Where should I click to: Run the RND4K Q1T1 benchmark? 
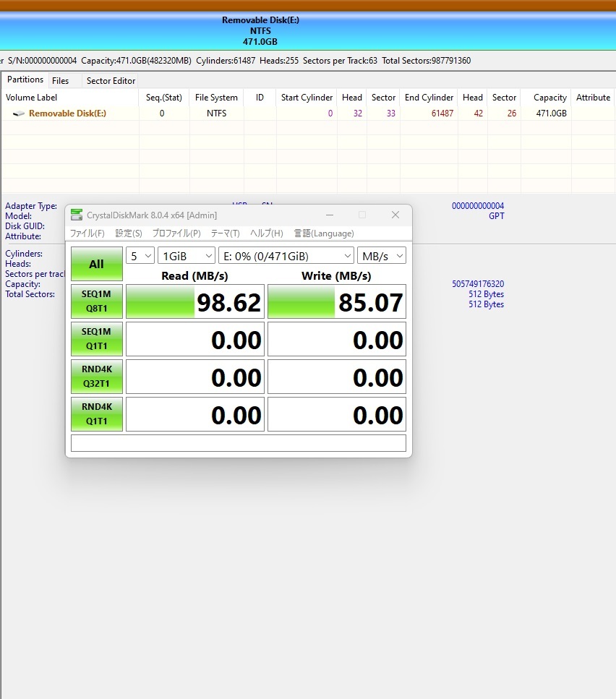pos(96,414)
